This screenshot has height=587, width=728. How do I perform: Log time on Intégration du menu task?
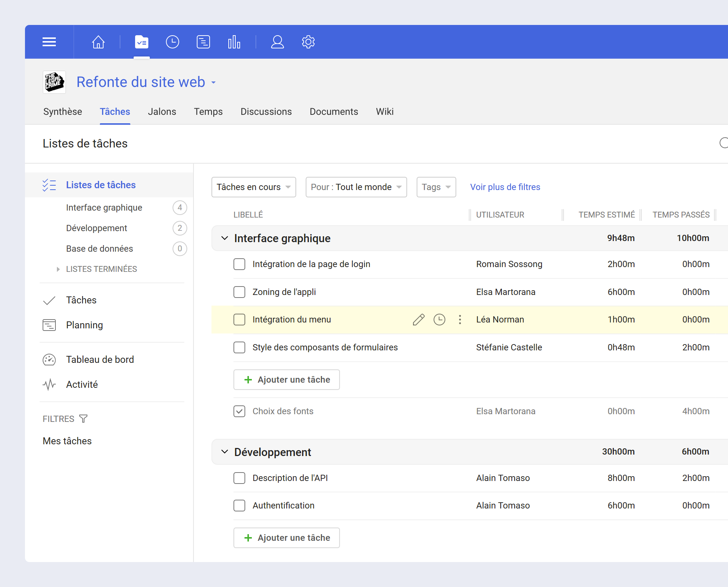point(439,320)
